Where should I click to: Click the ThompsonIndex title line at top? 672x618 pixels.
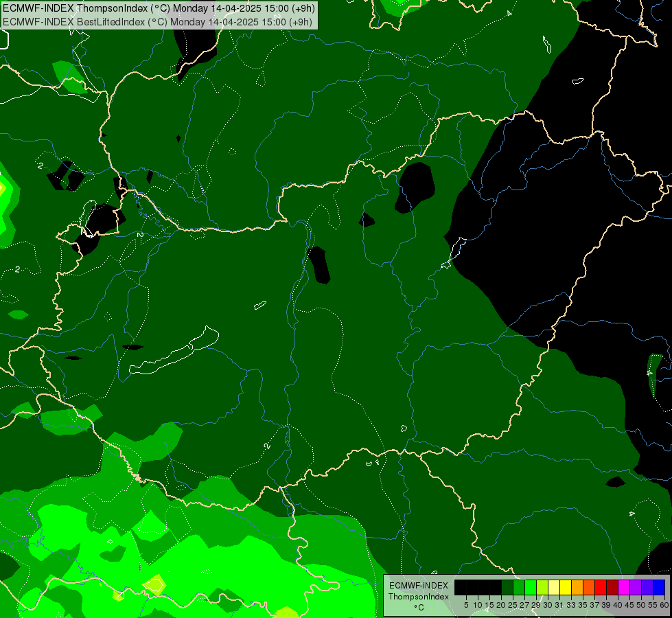pyautogui.click(x=159, y=8)
